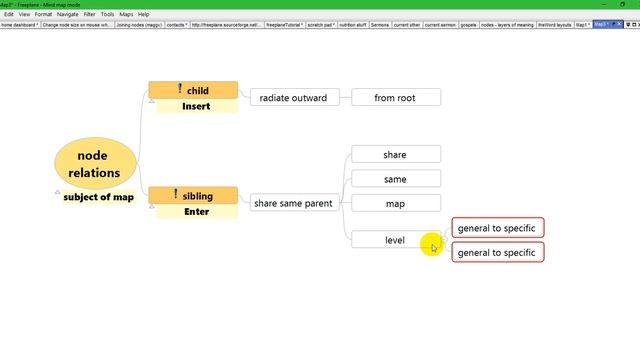Select the 'same' node
Viewport: 640px width, 360px height.
pos(396,179)
